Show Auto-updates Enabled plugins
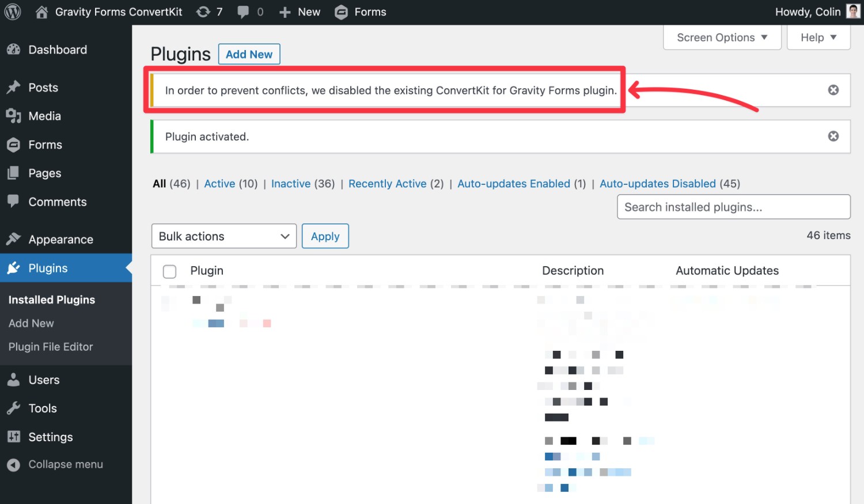 click(x=514, y=184)
